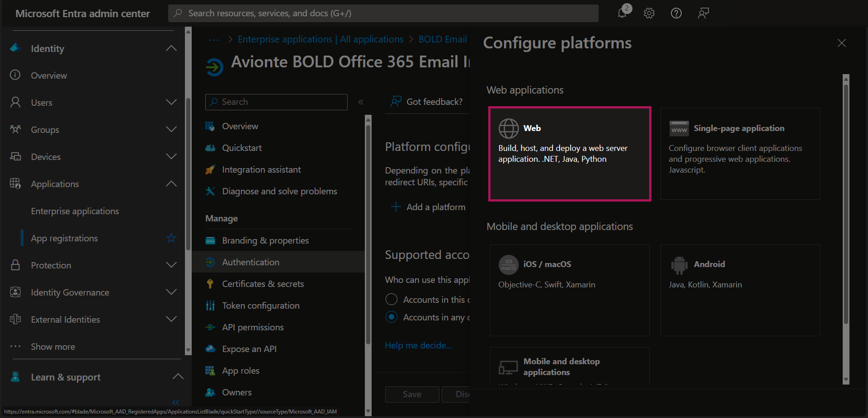Choose the Web platform tile
The height and width of the screenshot is (418, 868).
tap(569, 154)
